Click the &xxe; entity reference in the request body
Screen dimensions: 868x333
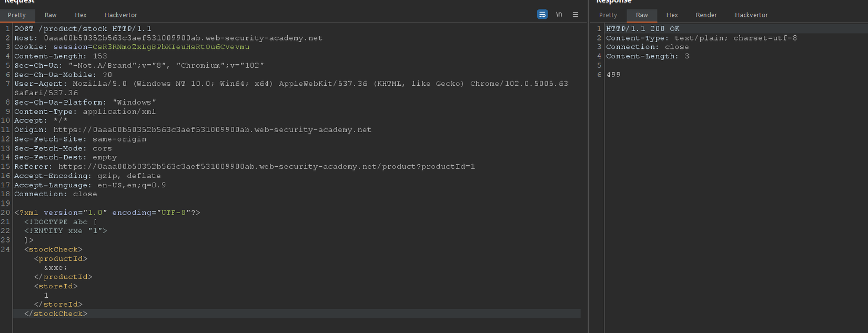(56, 268)
